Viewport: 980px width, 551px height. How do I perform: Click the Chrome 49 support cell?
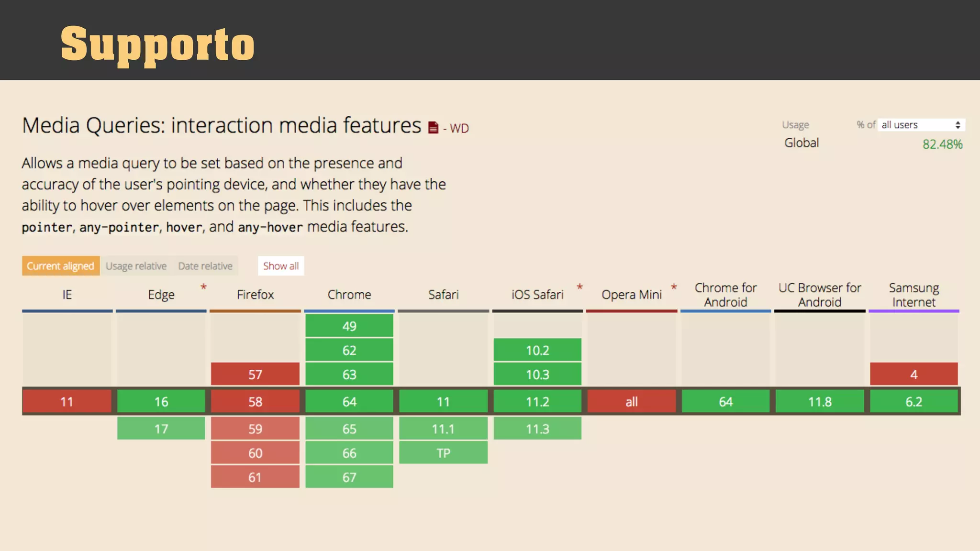(x=349, y=326)
